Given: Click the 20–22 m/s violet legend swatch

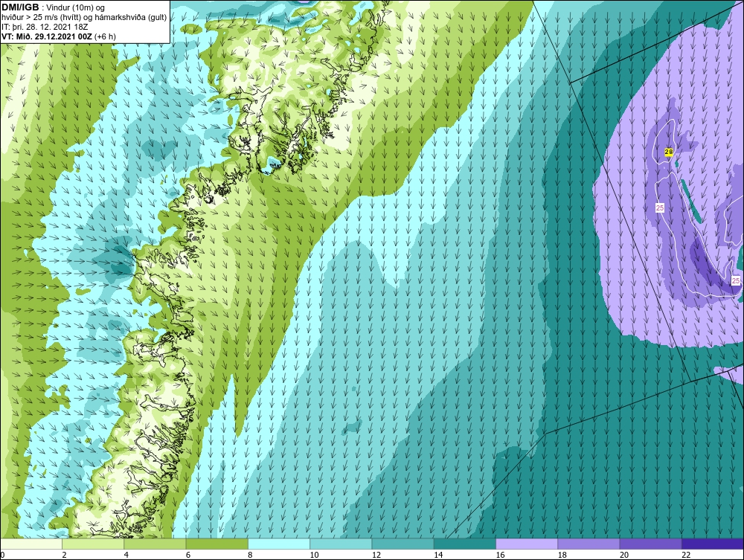Looking at the screenshot, I should click(x=650, y=544).
